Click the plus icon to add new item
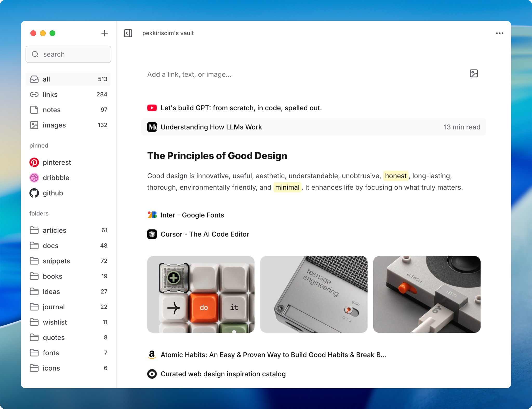The image size is (532, 409). tap(104, 33)
